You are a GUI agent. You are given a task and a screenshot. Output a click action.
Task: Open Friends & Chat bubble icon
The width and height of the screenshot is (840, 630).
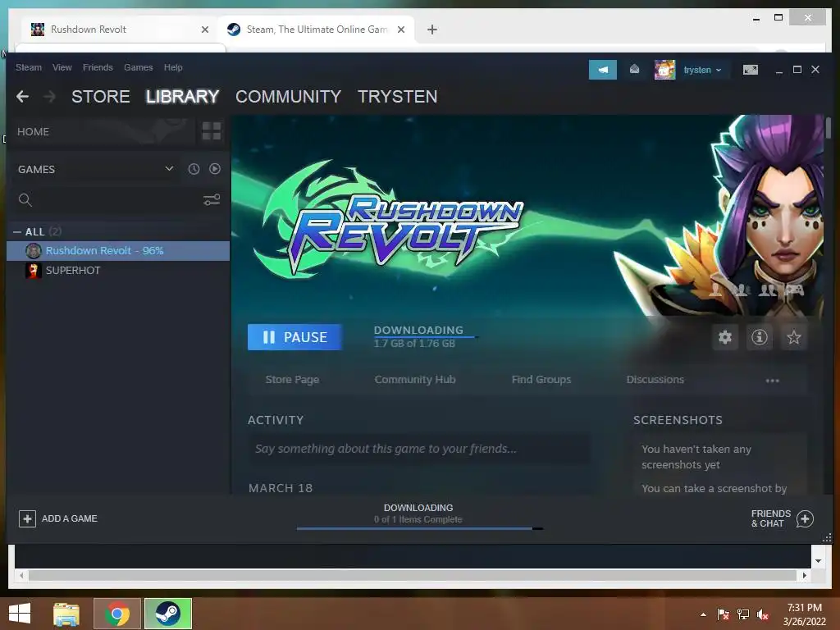(x=805, y=518)
